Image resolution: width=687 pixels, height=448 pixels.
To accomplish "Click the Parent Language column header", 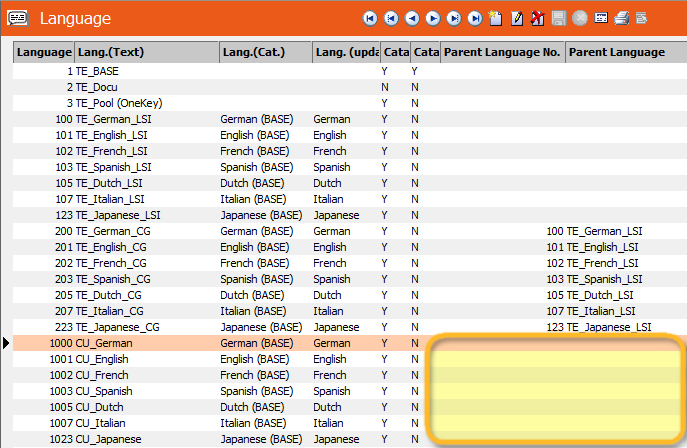I will (x=626, y=53).
